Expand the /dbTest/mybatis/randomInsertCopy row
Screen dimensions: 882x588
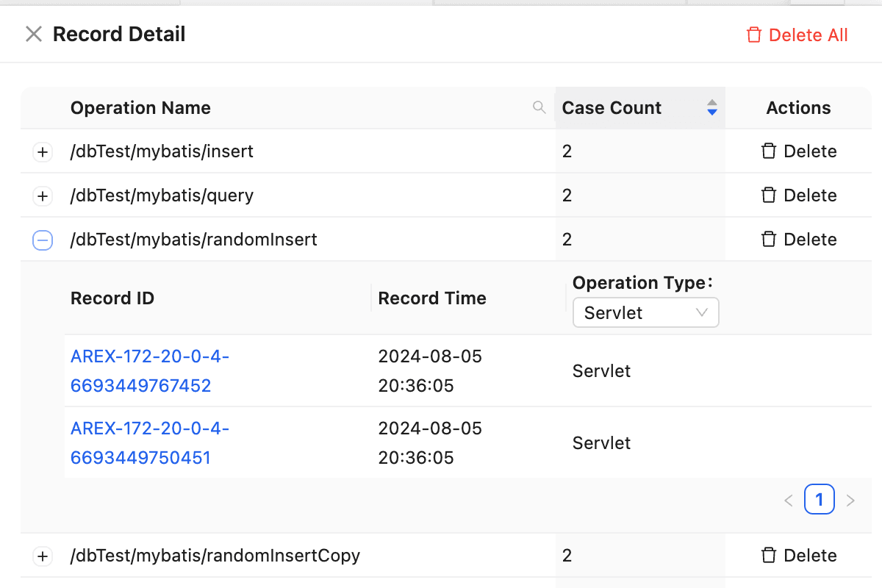pyautogui.click(x=43, y=556)
